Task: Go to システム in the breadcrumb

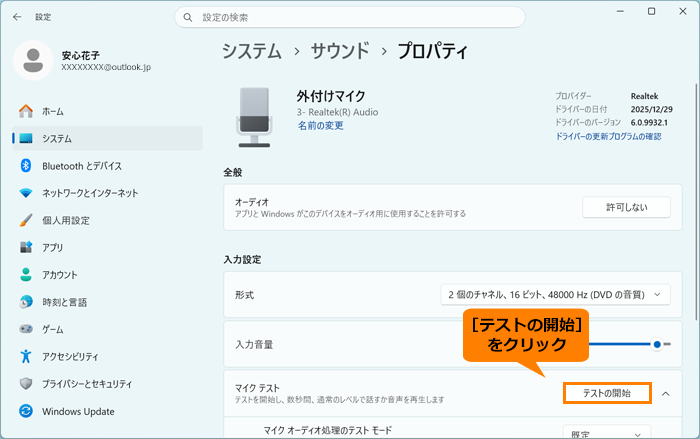Action: pos(252,51)
